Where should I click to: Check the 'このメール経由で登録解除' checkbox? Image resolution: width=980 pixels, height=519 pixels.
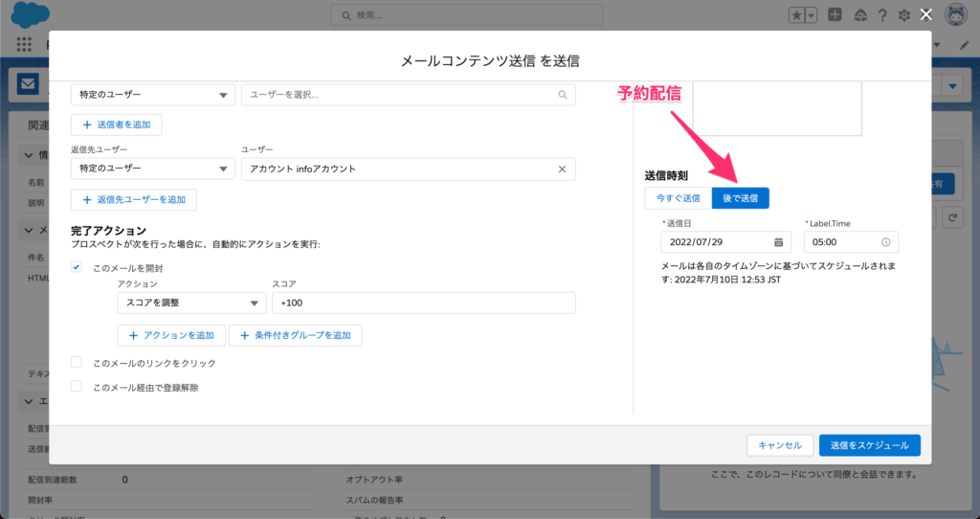point(77,387)
